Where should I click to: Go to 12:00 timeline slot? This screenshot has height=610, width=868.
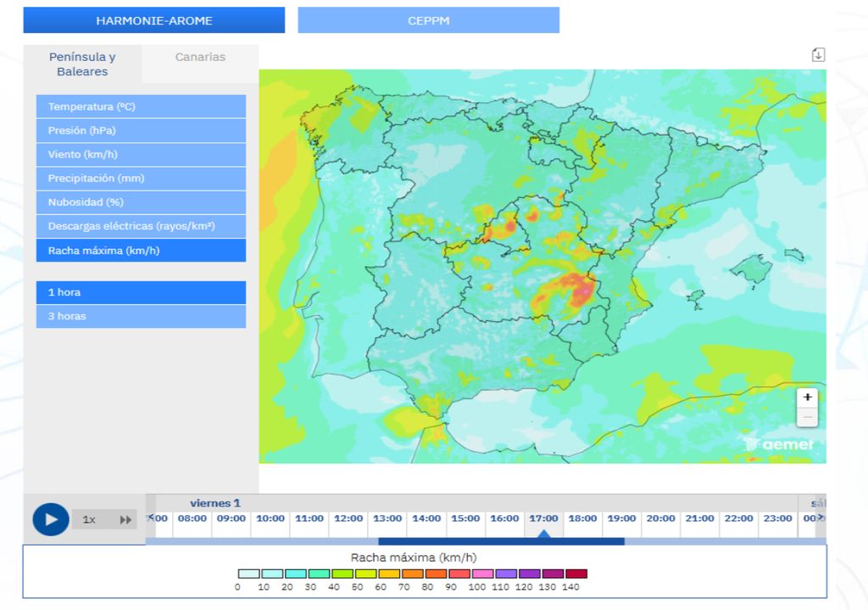point(348,518)
